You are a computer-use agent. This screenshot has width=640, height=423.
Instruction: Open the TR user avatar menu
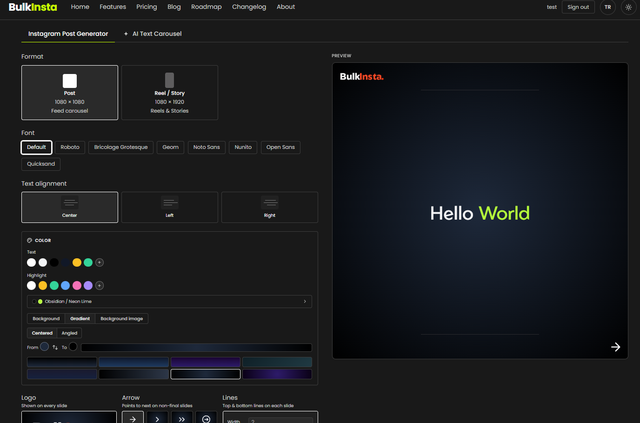tap(608, 7)
